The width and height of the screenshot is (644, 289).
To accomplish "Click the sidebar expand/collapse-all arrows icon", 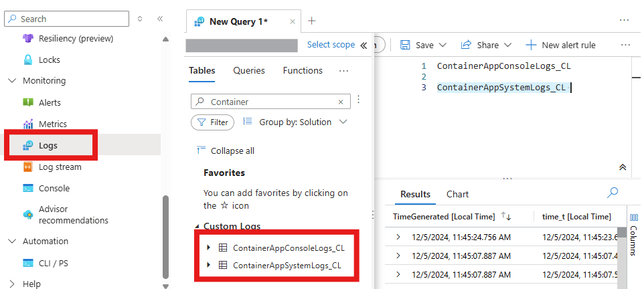I will click(140, 19).
